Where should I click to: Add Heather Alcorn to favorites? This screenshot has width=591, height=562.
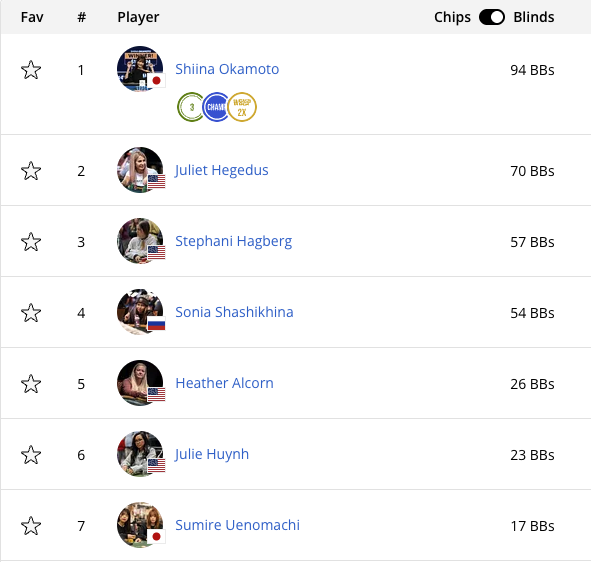[x=31, y=384]
